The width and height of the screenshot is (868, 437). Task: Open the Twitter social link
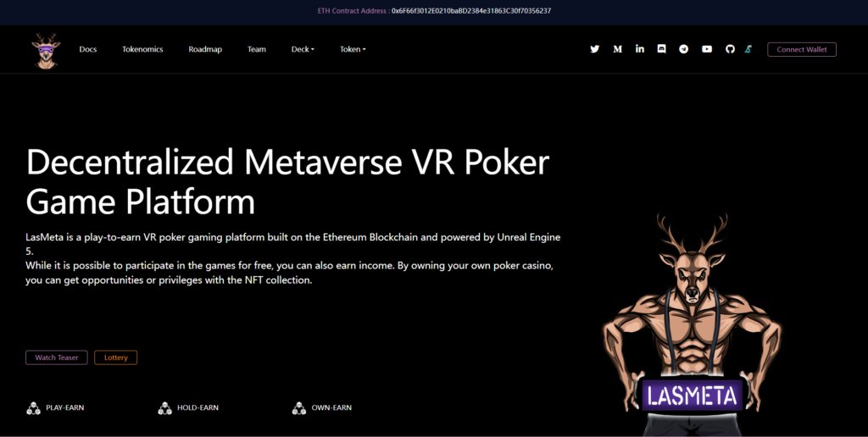click(x=594, y=49)
